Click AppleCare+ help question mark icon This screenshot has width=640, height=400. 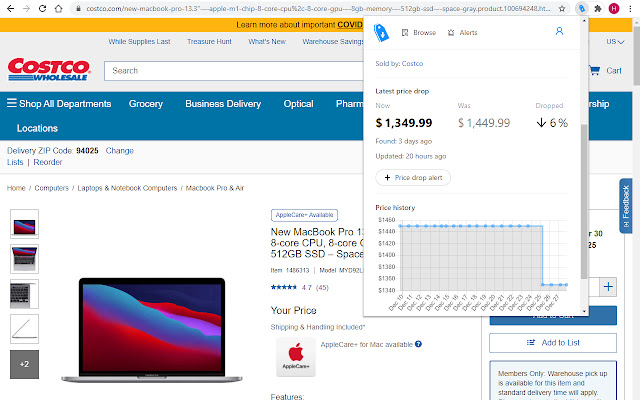[x=418, y=344]
